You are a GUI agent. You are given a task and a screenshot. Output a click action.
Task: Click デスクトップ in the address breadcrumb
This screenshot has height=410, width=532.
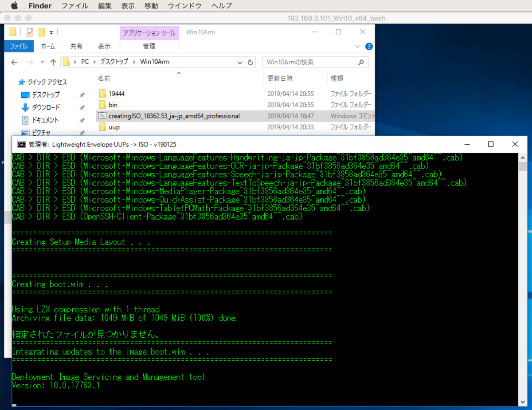point(114,62)
